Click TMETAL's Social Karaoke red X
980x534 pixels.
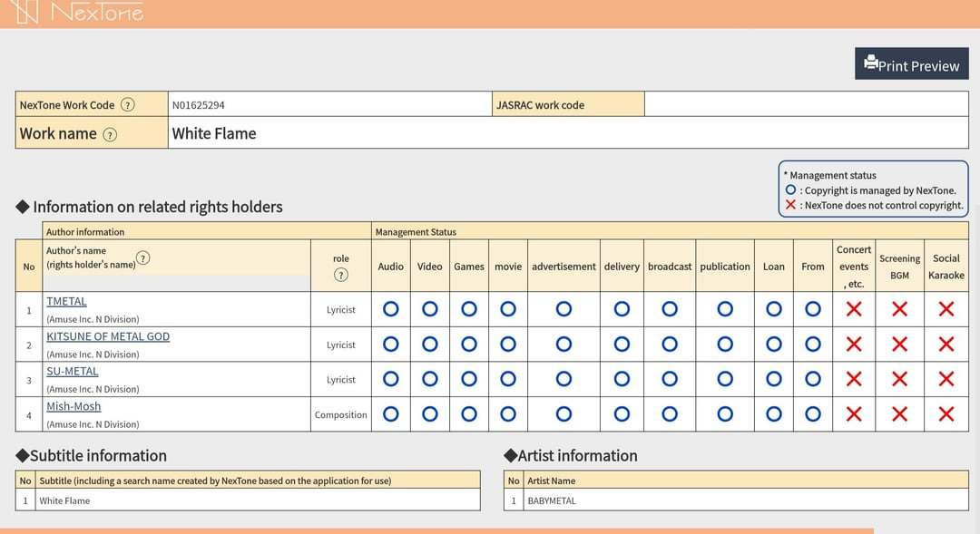(x=946, y=309)
